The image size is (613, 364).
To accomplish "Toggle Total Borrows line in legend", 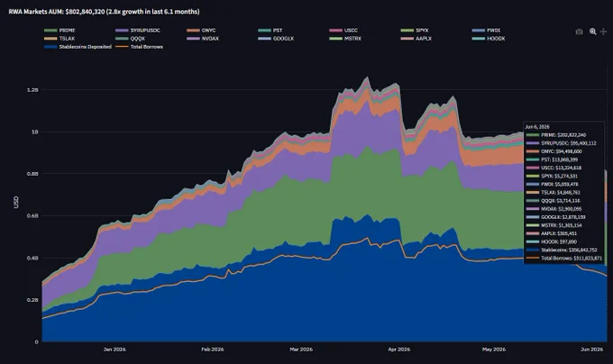I will 140,47.
